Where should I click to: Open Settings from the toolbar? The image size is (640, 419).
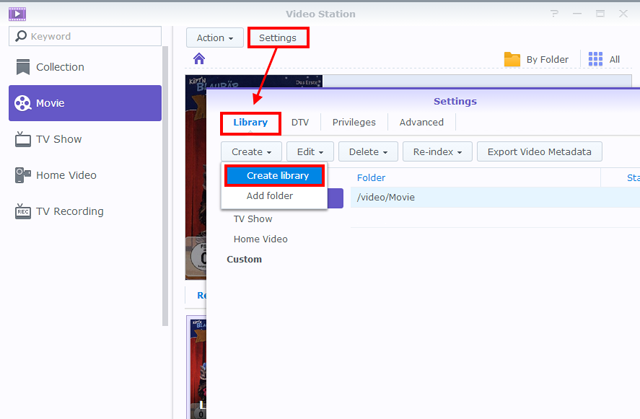point(278,38)
